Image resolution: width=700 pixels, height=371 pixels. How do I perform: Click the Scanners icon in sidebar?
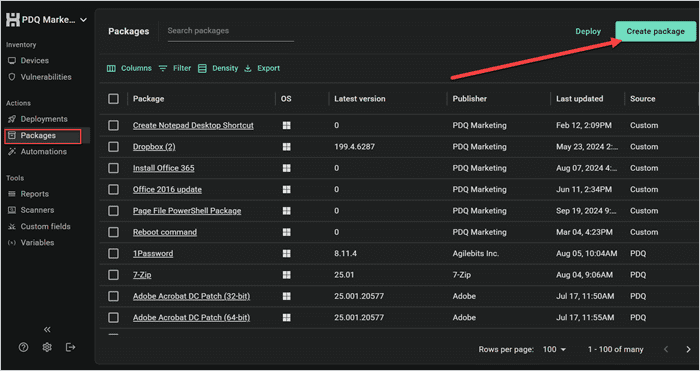(12, 210)
